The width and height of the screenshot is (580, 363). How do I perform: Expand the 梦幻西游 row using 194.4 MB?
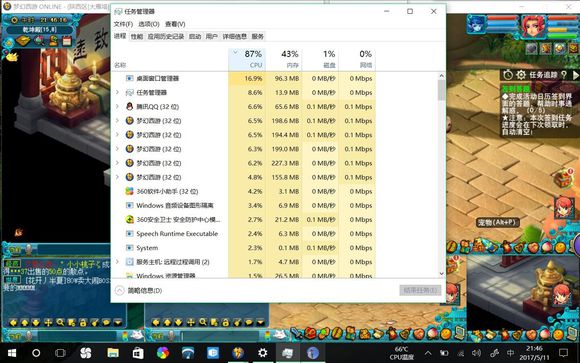(x=117, y=134)
